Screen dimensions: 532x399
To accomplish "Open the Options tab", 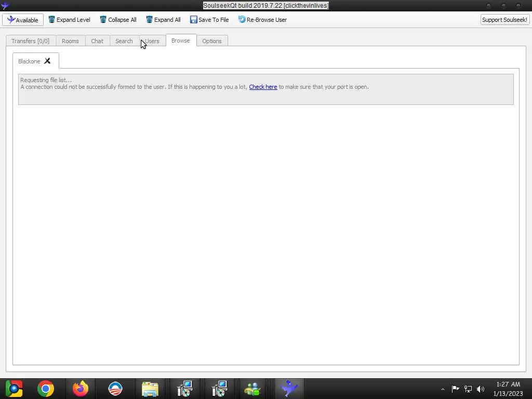I will tap(212, 41).
